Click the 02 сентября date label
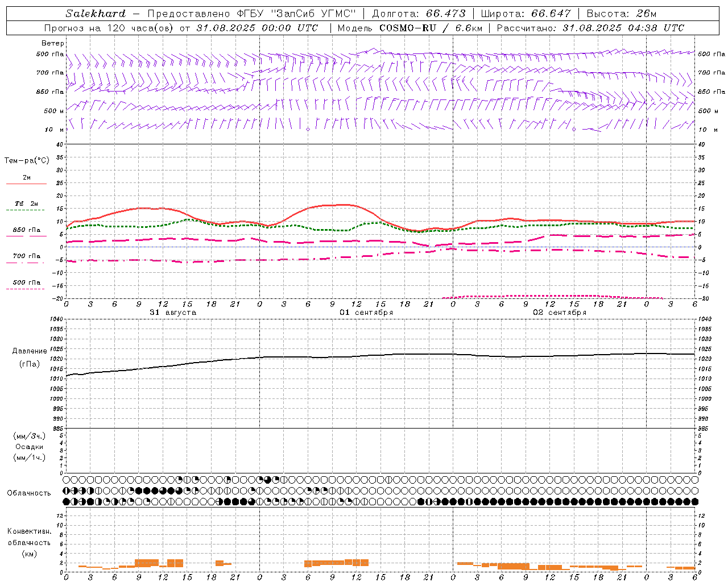This screenshot has width=728, height=582. click(x=560, y=313)
